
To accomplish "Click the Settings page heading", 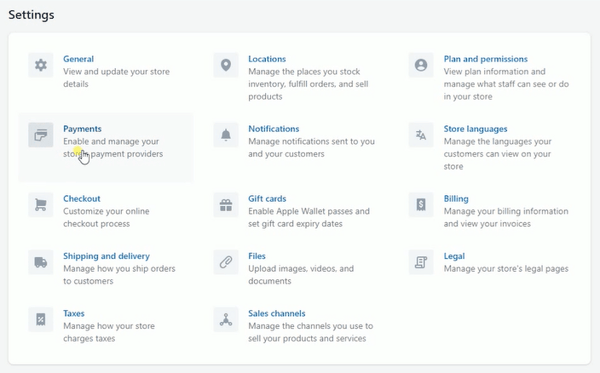I will 31,15.
